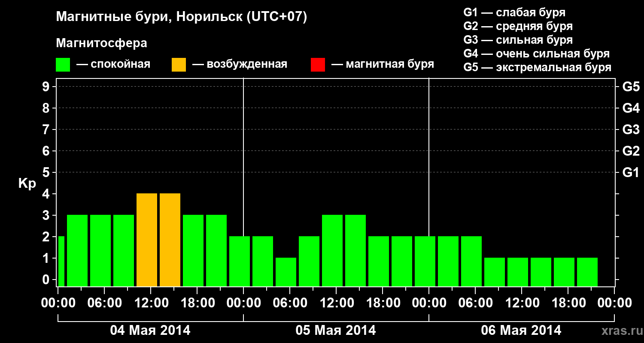
Task: Click the orange 'возбужденная' legend swatch
Action: click(x=179, y=65)
